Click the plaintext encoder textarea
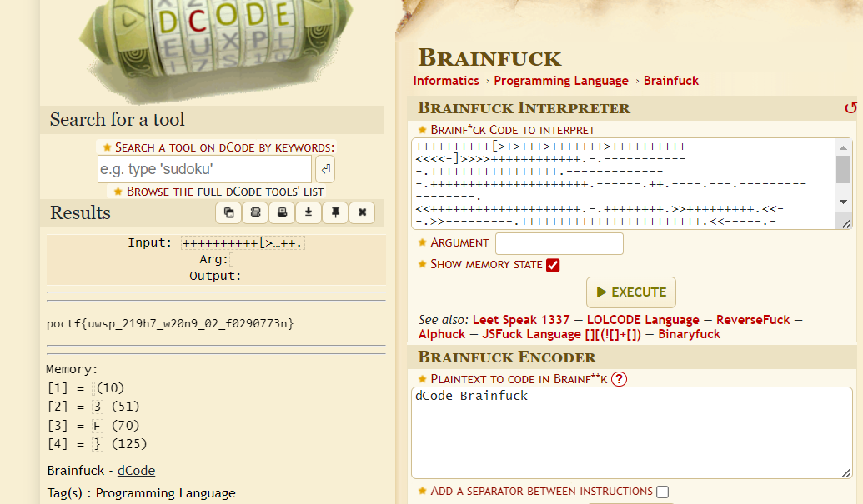Viewport: 863px width, 504px height. click(x=631, y=432)
